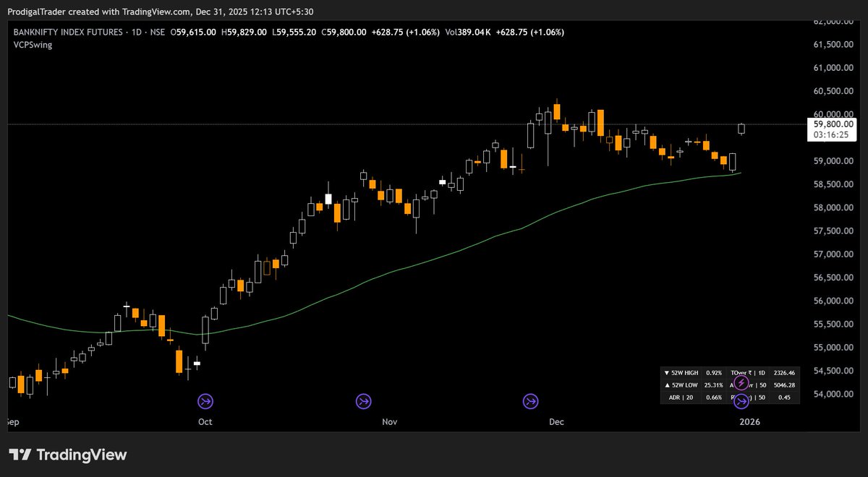Click the circular arrow marker near Dec

[530, 401]
